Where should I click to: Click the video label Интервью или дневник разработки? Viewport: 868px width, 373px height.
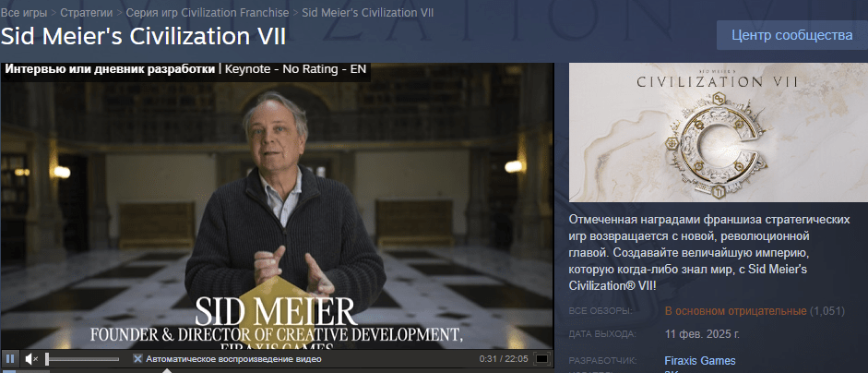point(110,70)
